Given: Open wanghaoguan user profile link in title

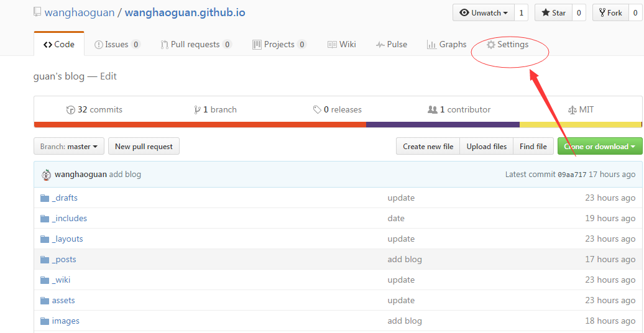Looking at the screenshot, I should click(80, 12).
